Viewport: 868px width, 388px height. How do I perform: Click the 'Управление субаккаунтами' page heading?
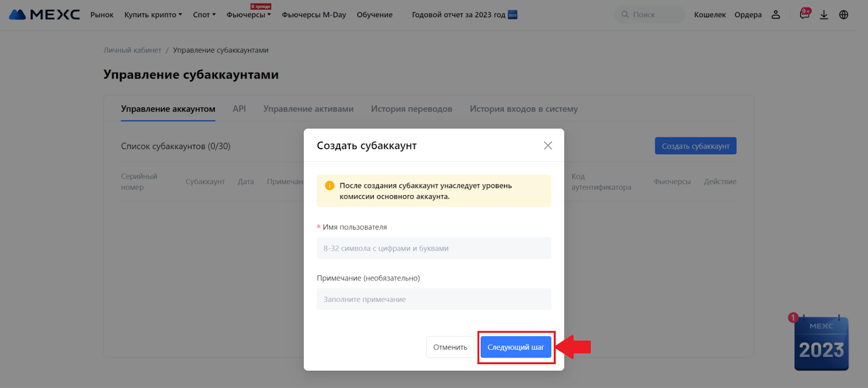click(191, 75)
